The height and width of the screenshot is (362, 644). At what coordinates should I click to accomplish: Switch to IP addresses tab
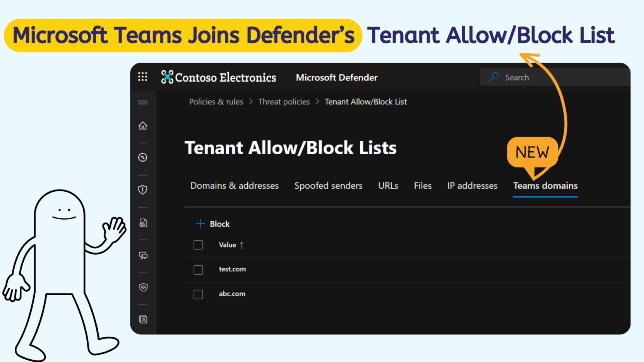point(472,186)
